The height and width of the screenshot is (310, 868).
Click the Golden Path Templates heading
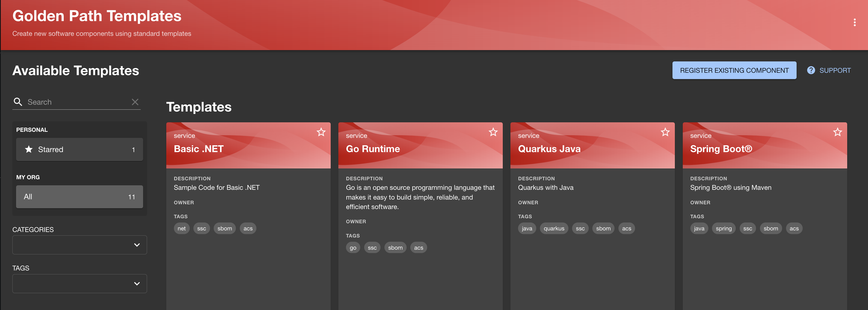click(97, 16)
